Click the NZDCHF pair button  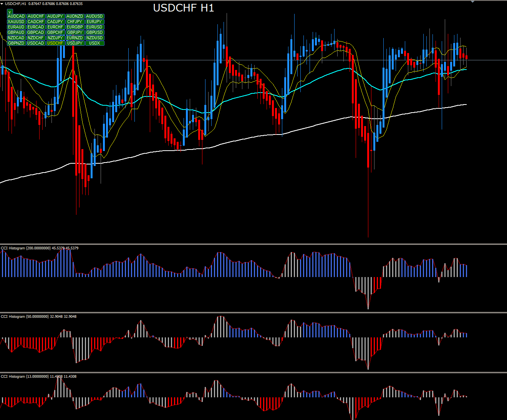coord(36,38)
